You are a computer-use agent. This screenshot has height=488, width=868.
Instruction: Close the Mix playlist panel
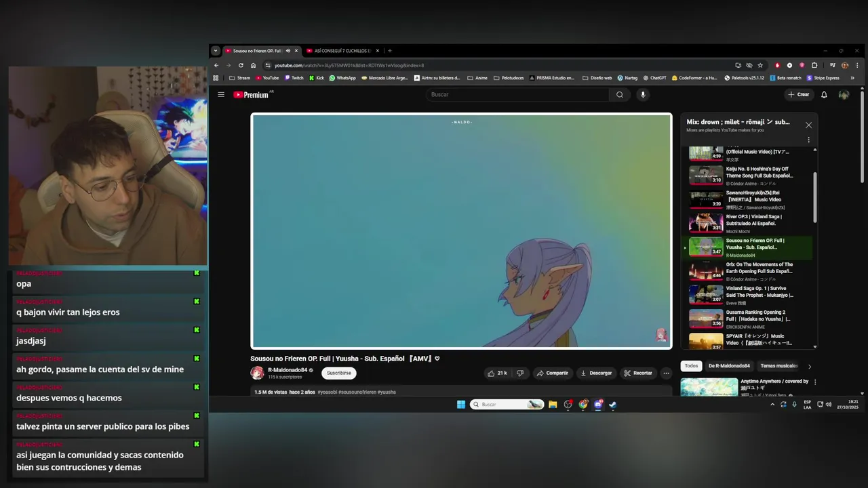808,125
